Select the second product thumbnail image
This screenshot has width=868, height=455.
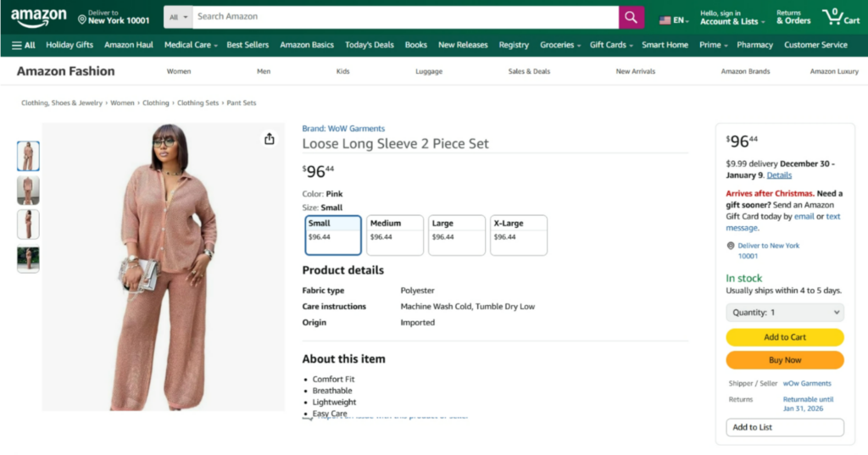[x=28, y=191]
